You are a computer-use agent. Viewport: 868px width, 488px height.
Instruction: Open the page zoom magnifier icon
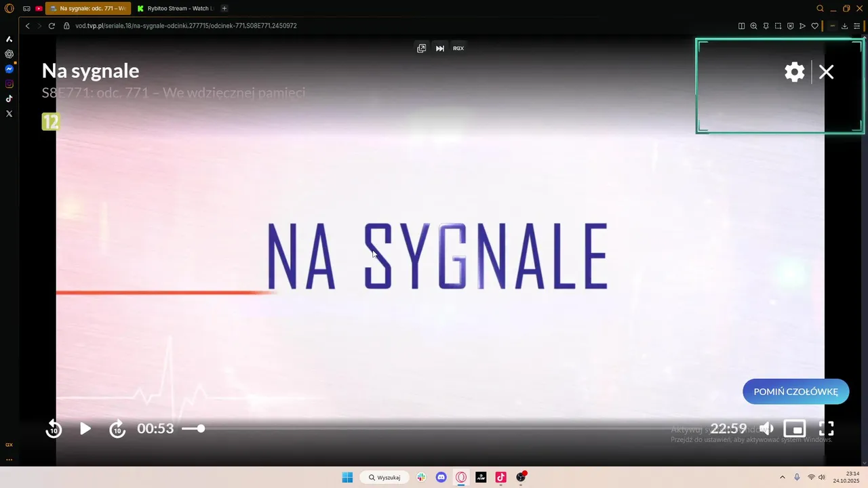tap(753, 26)
